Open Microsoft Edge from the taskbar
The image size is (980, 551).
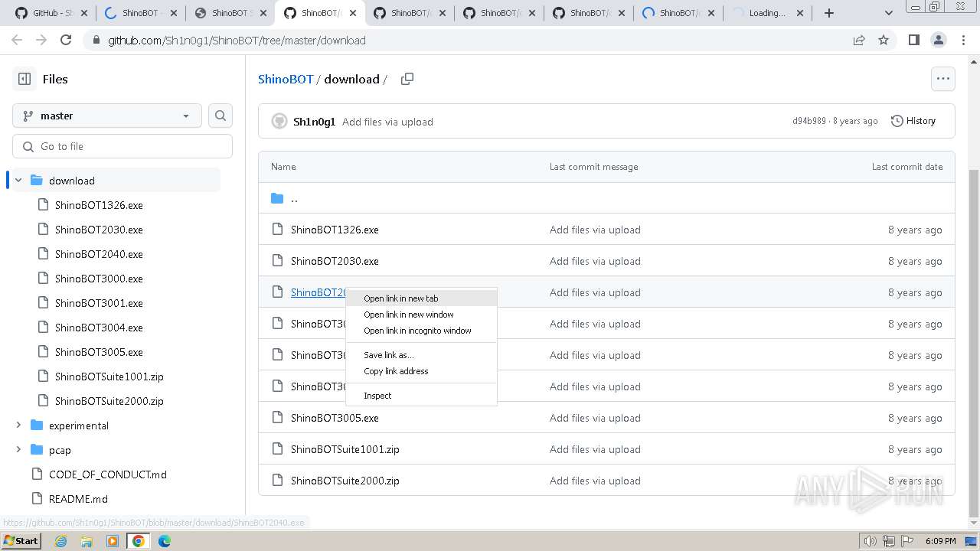(165, 541)
